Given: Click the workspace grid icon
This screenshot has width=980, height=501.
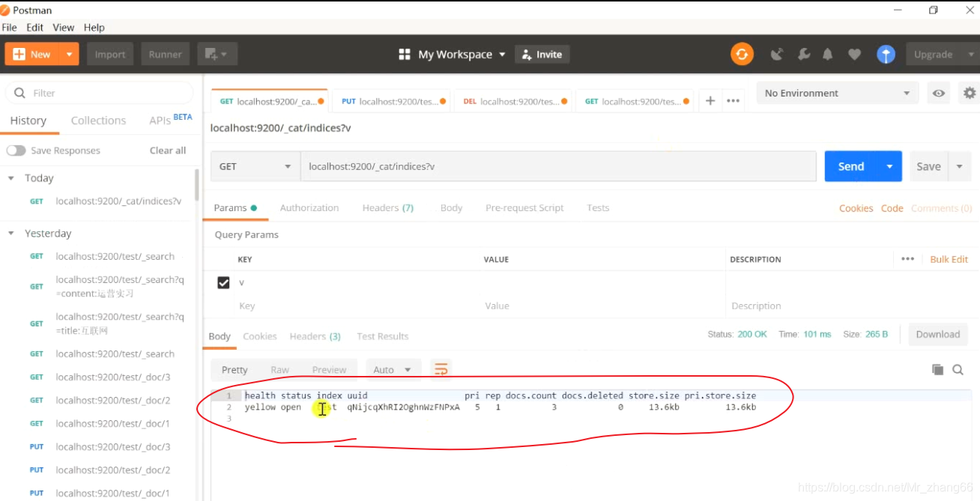Looking at the screenshot, I should point(405,54).
